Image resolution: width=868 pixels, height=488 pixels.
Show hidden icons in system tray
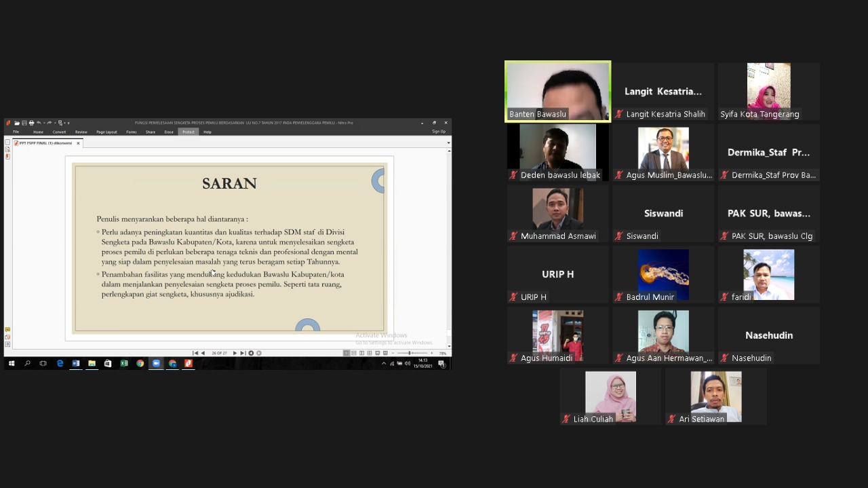(x=384, y=364)
